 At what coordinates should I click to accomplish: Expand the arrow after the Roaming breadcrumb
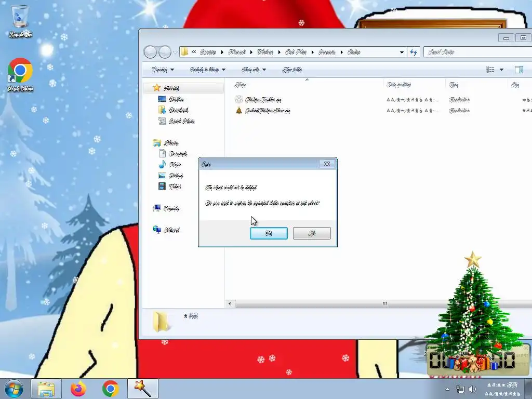click(222, 52)
